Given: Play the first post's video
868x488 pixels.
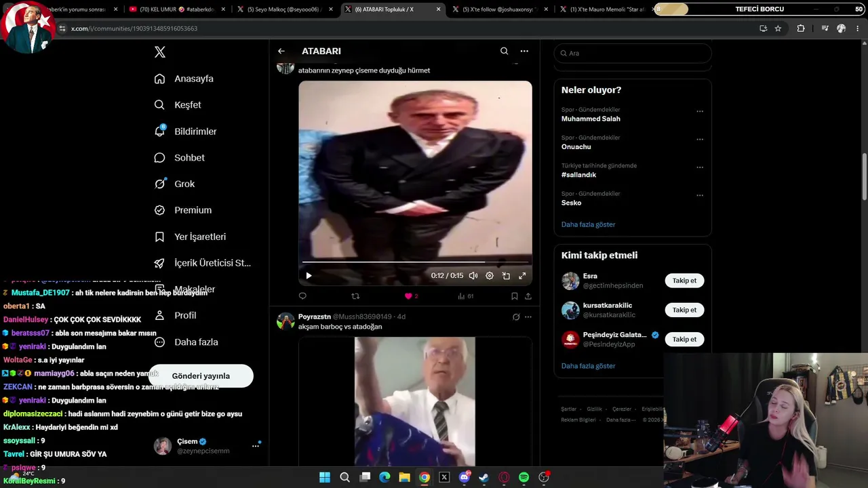Looking at the screenshot, I should pos(309,276).
